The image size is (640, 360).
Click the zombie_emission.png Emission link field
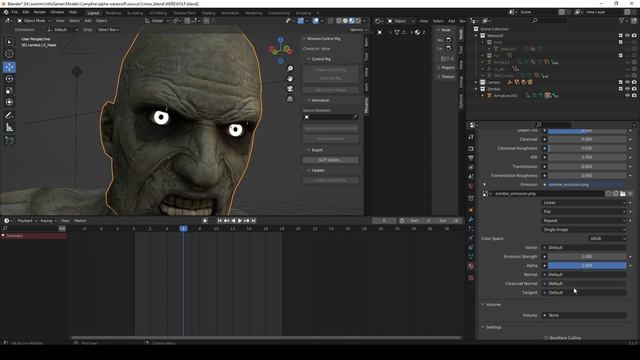point(587,185)
